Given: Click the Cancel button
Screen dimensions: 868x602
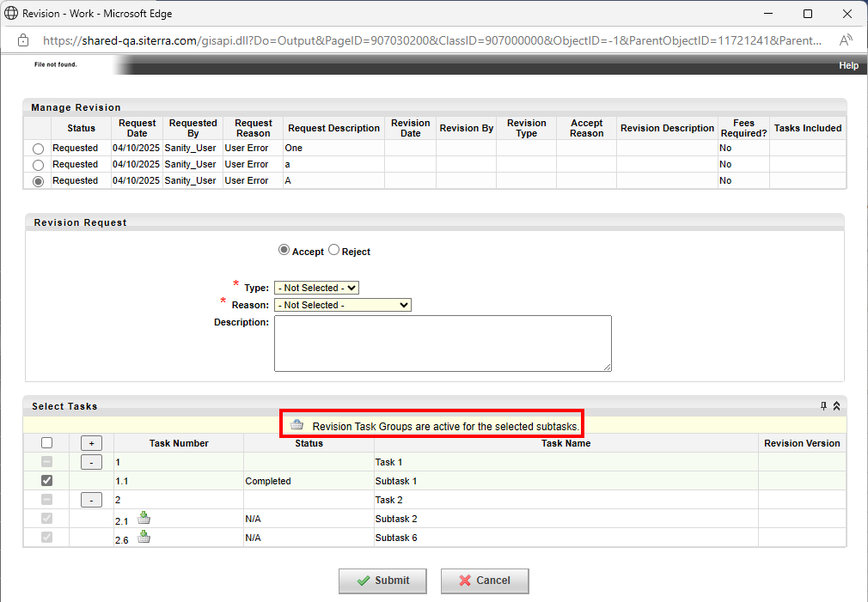Looking at the screenshot, I should click(x=485, y=581).
